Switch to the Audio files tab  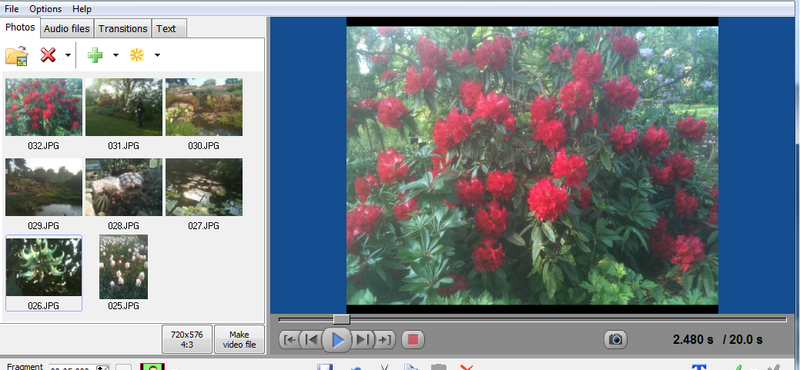[67, 29]
